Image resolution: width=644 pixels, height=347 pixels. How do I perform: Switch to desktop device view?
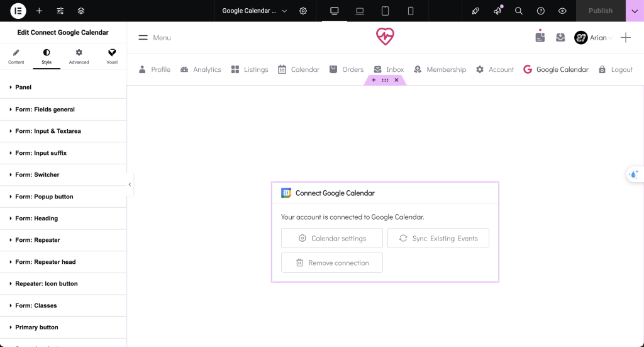[x=335, y=11]
